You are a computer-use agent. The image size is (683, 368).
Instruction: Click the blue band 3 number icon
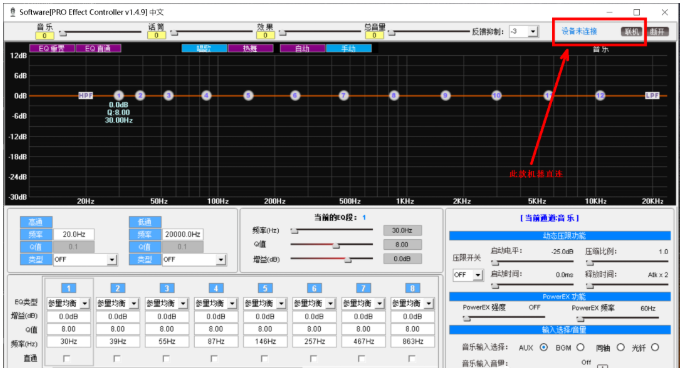click(167, 288)
